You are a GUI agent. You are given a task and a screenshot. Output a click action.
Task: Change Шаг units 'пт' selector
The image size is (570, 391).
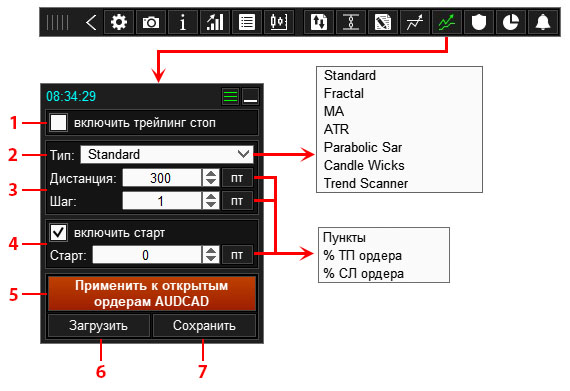tap(237, 201)
